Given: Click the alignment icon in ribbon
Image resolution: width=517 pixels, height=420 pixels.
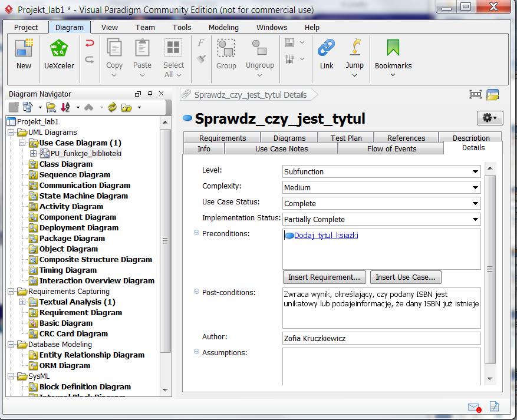Looking at the screenshot, I should [289, 42].
